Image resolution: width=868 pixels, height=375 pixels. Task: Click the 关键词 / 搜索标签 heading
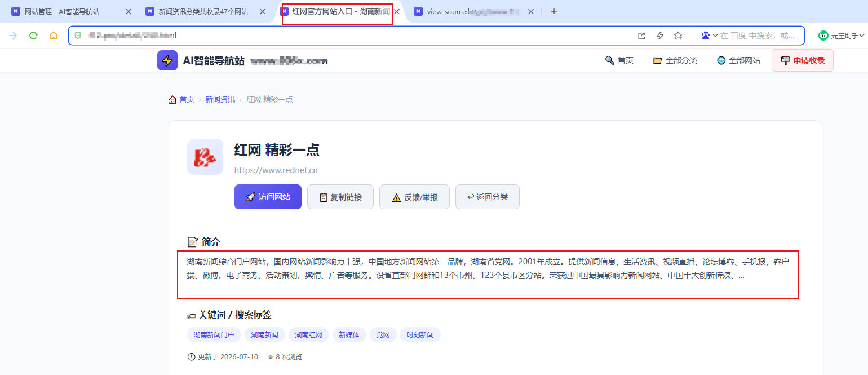click(229, 315)
